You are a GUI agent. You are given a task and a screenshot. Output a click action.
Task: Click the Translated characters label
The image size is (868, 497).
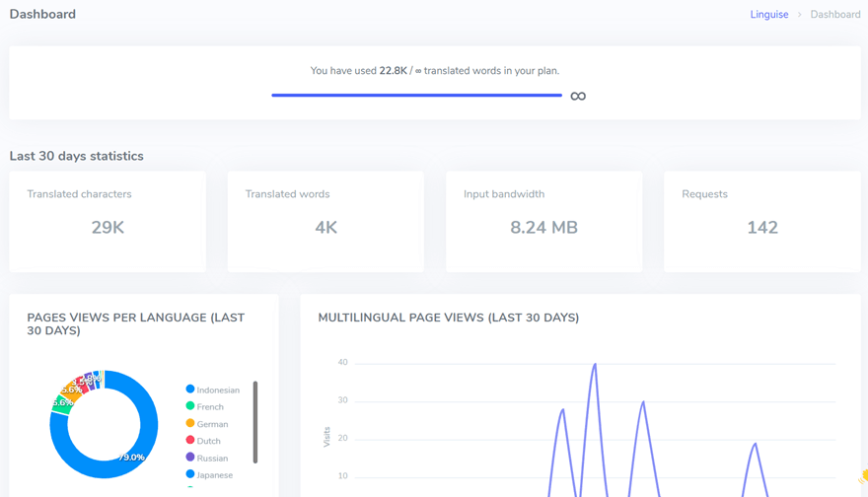[79, 194]
